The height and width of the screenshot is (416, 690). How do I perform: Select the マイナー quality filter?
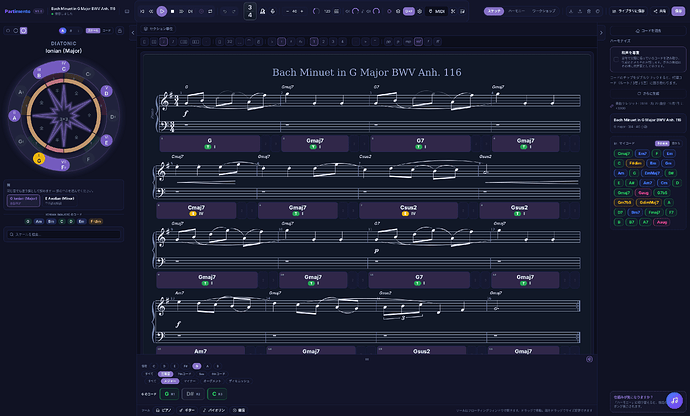click(190, 381)
